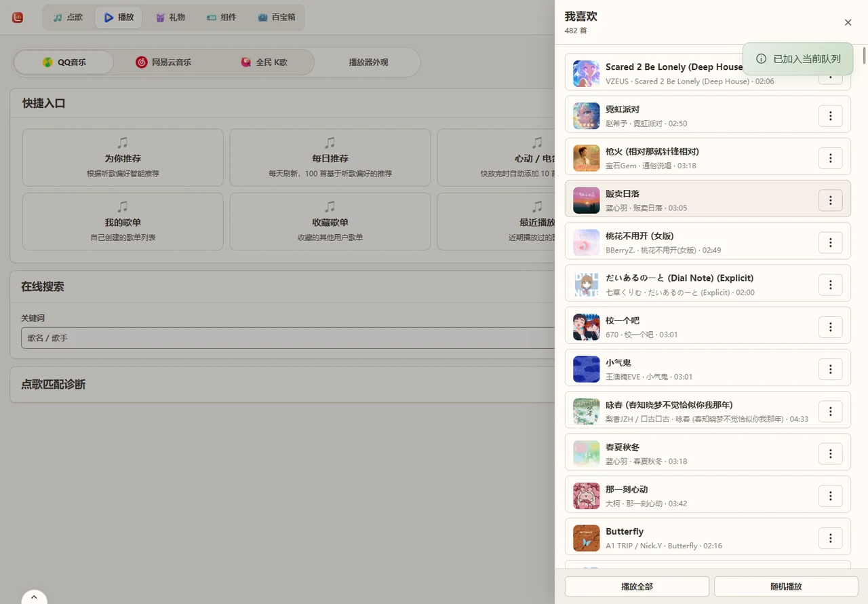Show more actions for Butterfly
Screen dimensions: 868x604
click(830, 538)
